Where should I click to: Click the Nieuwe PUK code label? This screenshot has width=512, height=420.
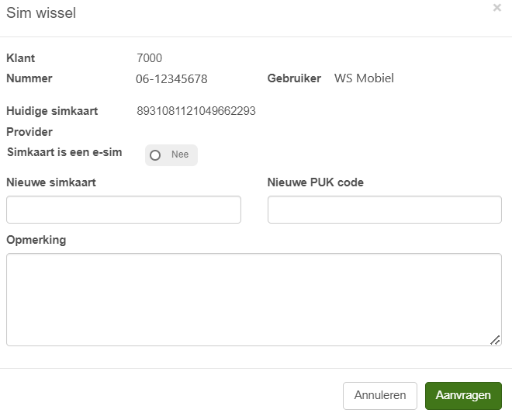315,182
